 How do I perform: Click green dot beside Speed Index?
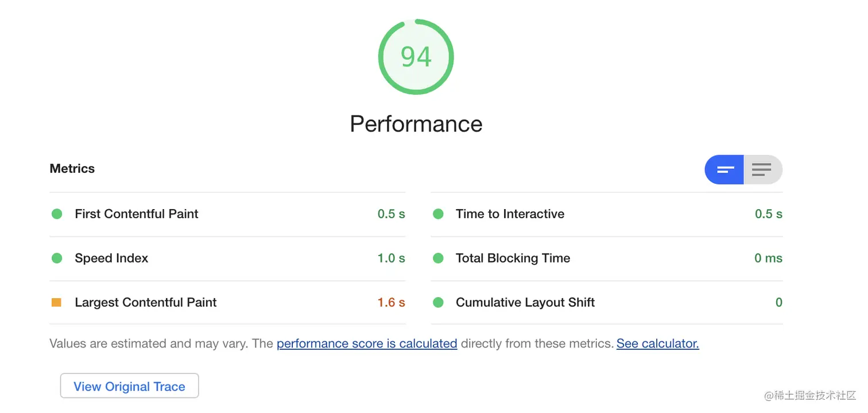57,258
